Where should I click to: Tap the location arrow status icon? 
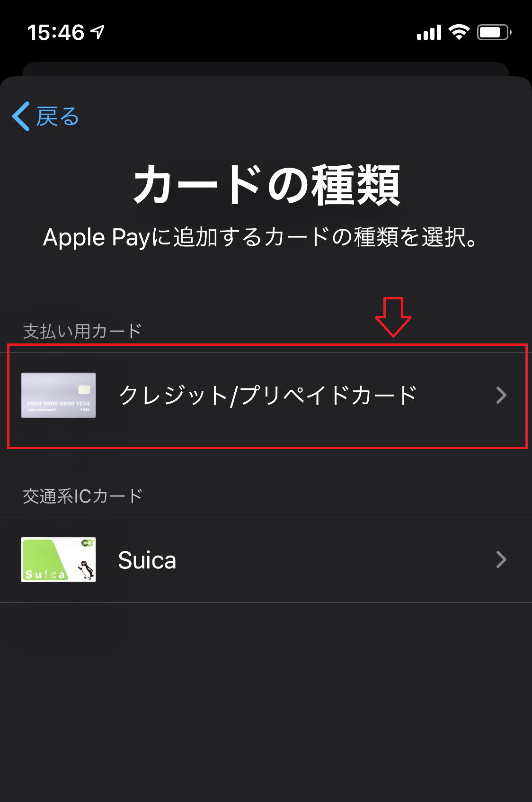(x=98, y=32)
